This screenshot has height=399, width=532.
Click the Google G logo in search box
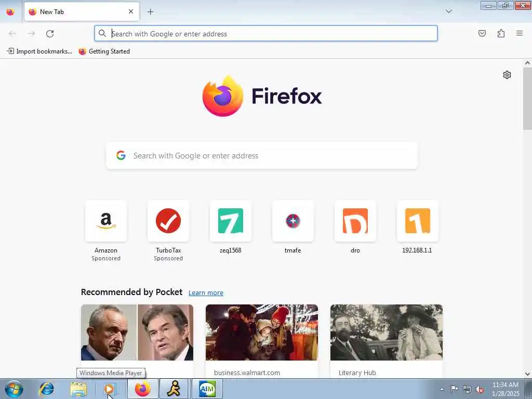click(x=121, y=155)
